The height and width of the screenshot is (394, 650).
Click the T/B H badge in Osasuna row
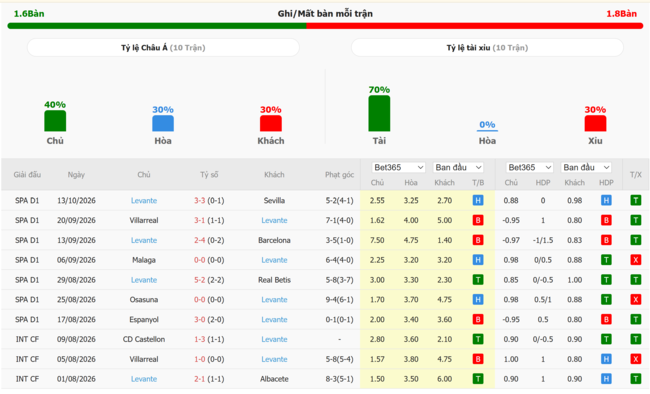(x=478, y=300)
